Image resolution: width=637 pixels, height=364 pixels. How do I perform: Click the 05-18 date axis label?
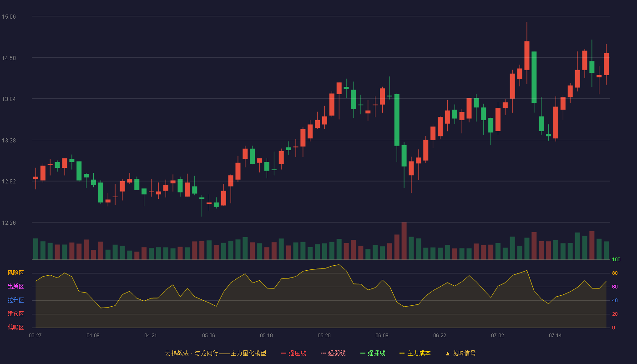click(x=266, y=335)
